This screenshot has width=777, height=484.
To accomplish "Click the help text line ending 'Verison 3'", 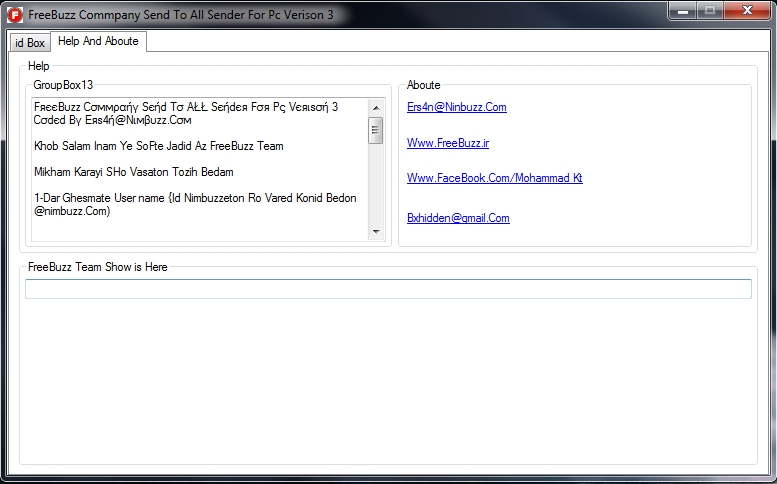I will (186, 107).
